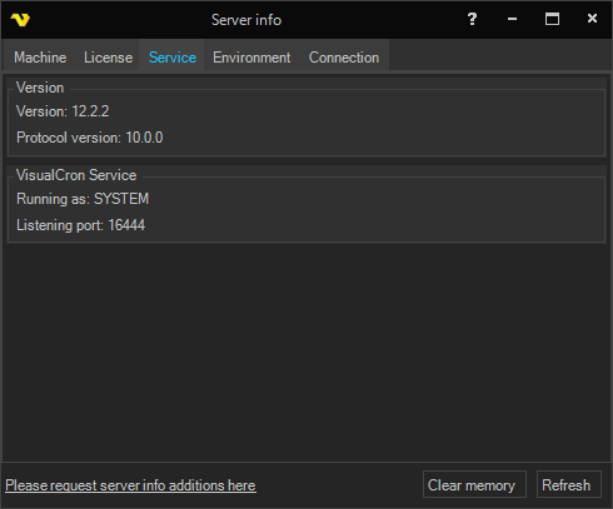Click the VisualCron logo in title bar
Viewport: 613px width, 509px height.
coord(20,20)
